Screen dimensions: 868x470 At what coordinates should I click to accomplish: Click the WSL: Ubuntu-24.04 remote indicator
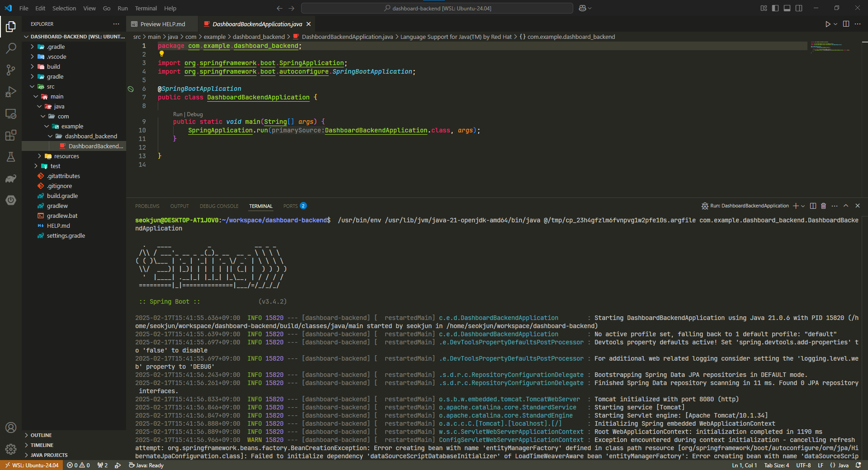click(x=32, y=465)
